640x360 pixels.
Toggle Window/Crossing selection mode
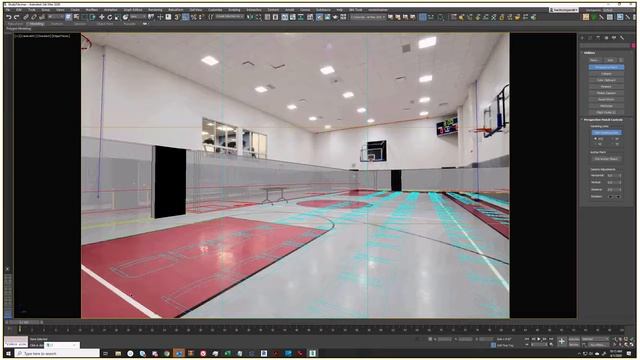point(93,17)
